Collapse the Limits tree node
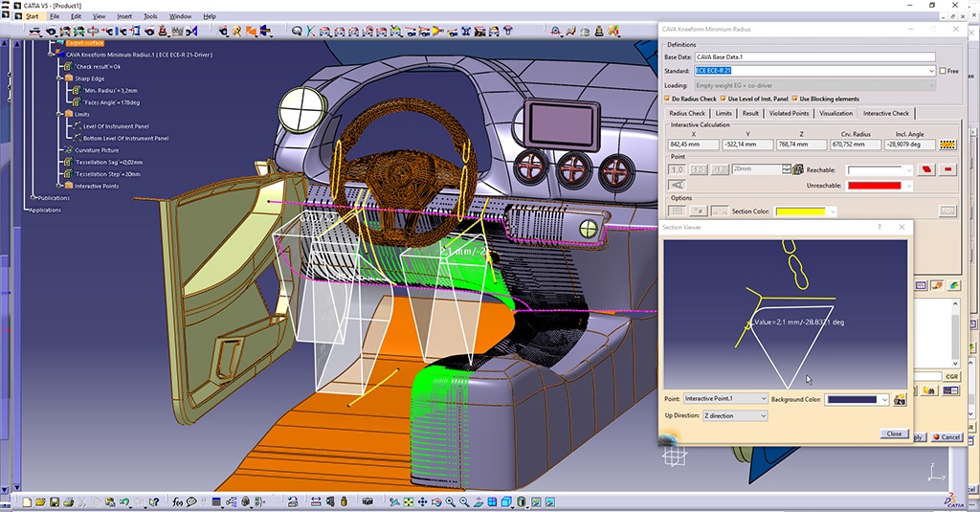This screenshot has height=512, width=980. pos(60,115)
